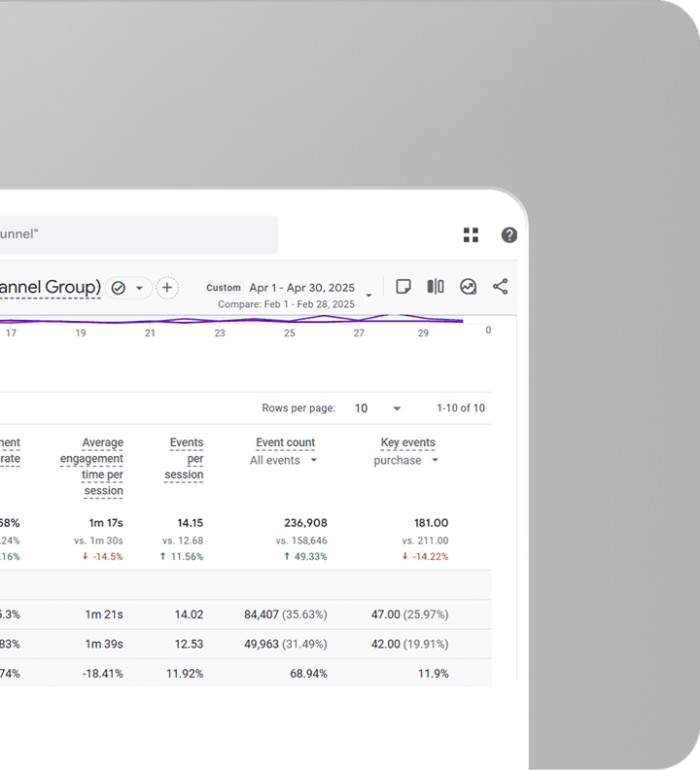Click the 42.00 (19.91%) key events cell

click(409, 644)
